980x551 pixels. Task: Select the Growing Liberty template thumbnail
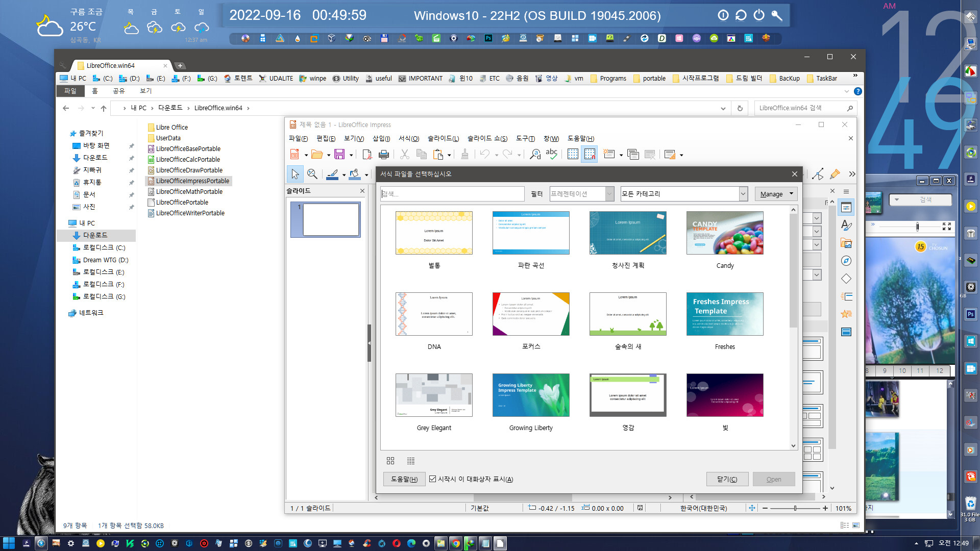pyautogui.click(x=531, y=395)
